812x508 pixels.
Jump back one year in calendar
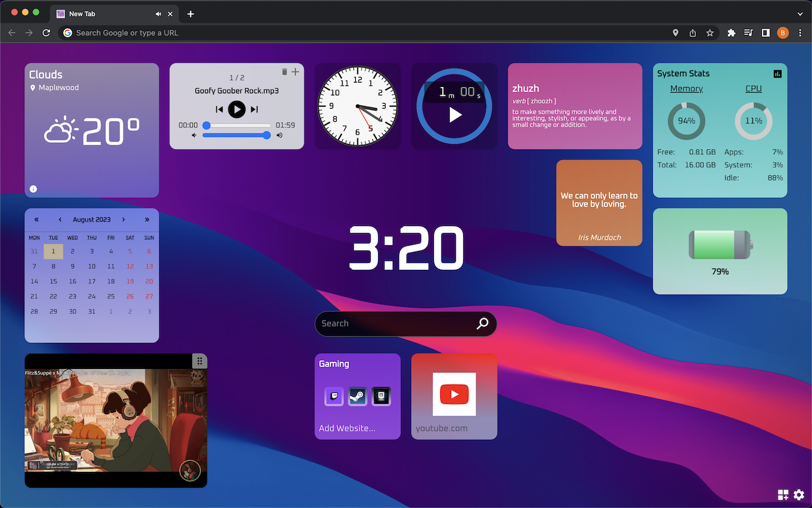(37, 220)
